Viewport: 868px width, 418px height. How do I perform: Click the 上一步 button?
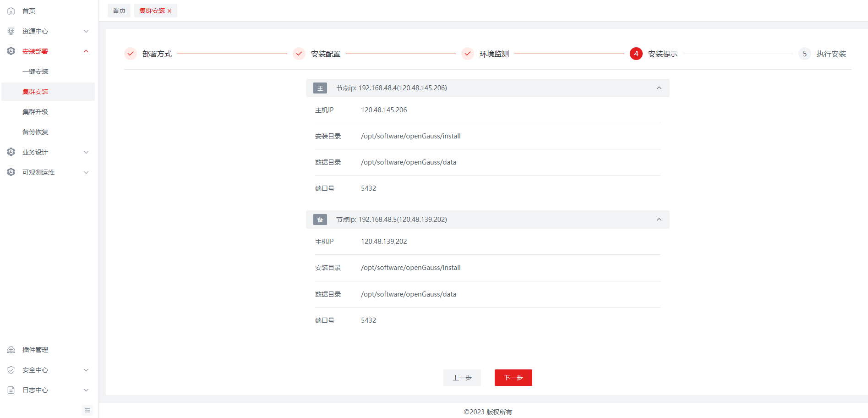coord(462,378)
